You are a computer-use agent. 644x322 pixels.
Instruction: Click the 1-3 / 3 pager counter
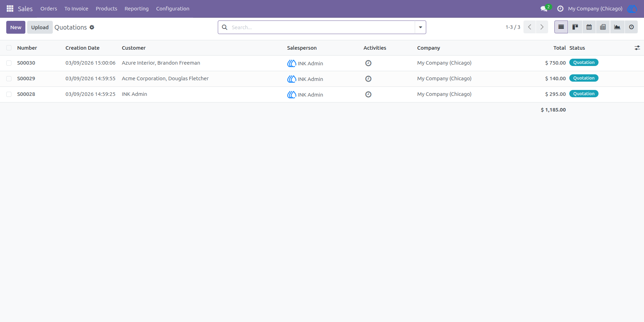coord(513,27)
